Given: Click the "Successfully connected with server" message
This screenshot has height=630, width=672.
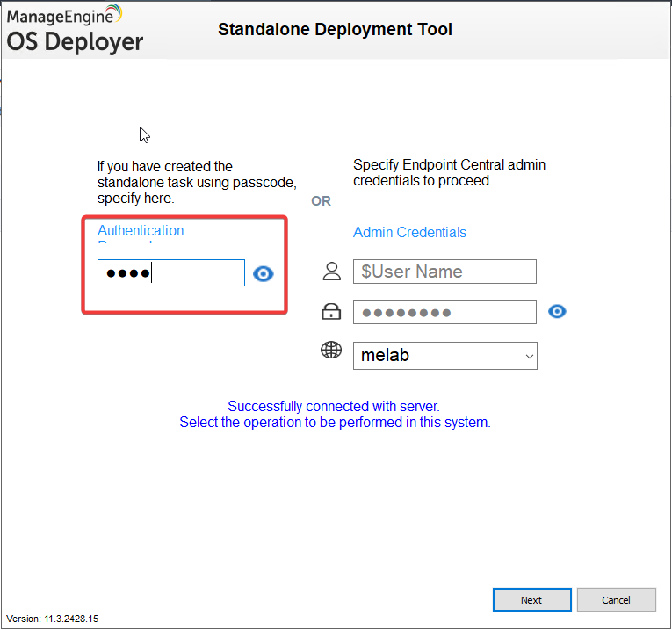Looking at the screenshot, I should point(334,407).
